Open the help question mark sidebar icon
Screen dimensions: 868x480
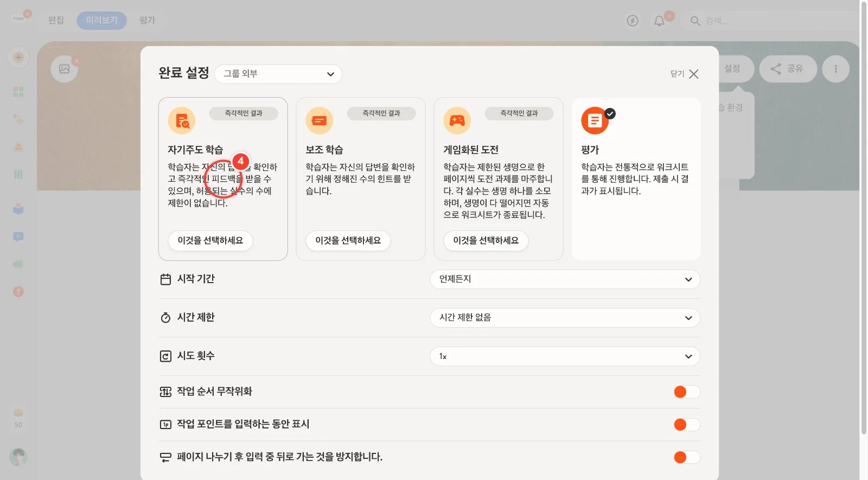(18, 292)
